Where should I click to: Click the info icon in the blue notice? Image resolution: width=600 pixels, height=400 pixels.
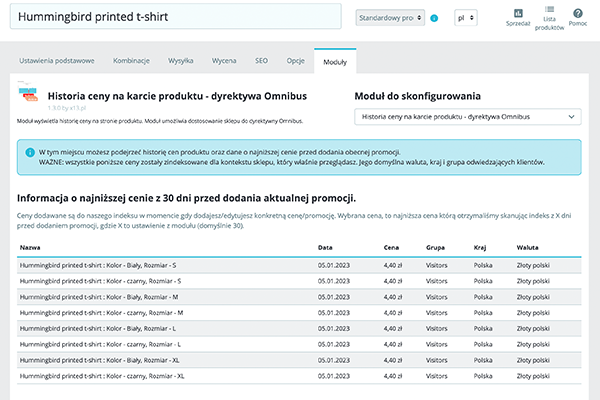click(x=30, y=152)
